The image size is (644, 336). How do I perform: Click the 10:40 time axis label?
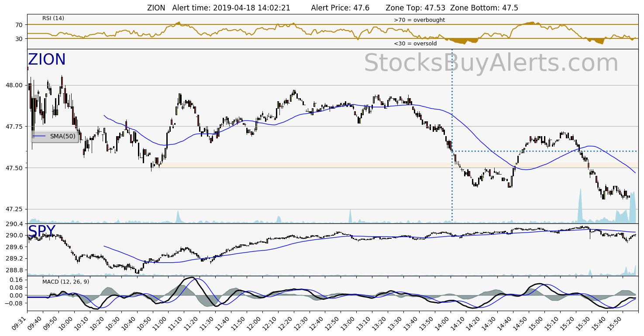[x=129, y=323]
